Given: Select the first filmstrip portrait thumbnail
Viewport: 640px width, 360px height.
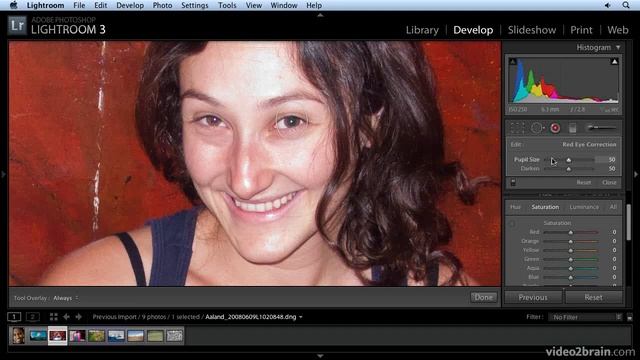Looking at the screenshot, I should point(18,336).
